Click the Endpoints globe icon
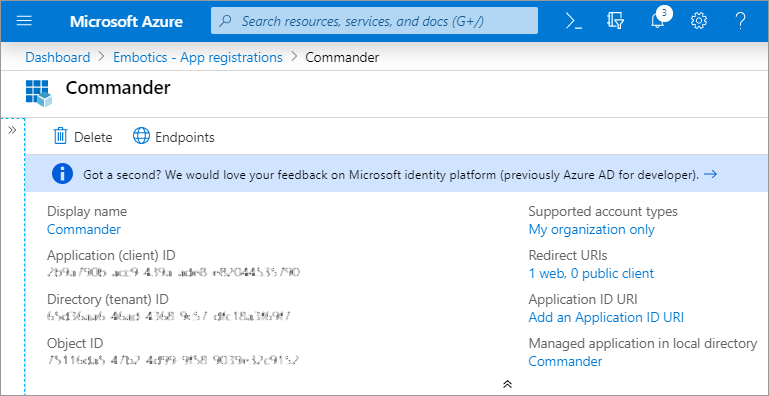769x396 pixels. click(x=141, y=136)
